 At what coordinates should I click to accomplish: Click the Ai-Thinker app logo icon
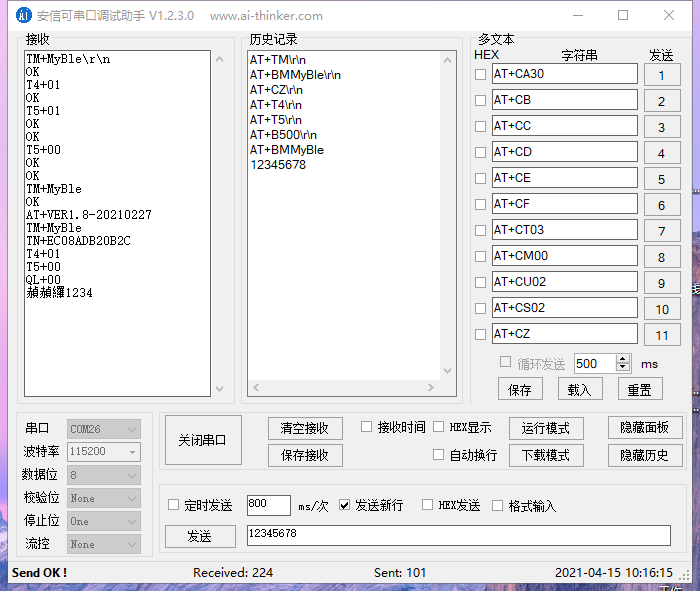[24, 15]
